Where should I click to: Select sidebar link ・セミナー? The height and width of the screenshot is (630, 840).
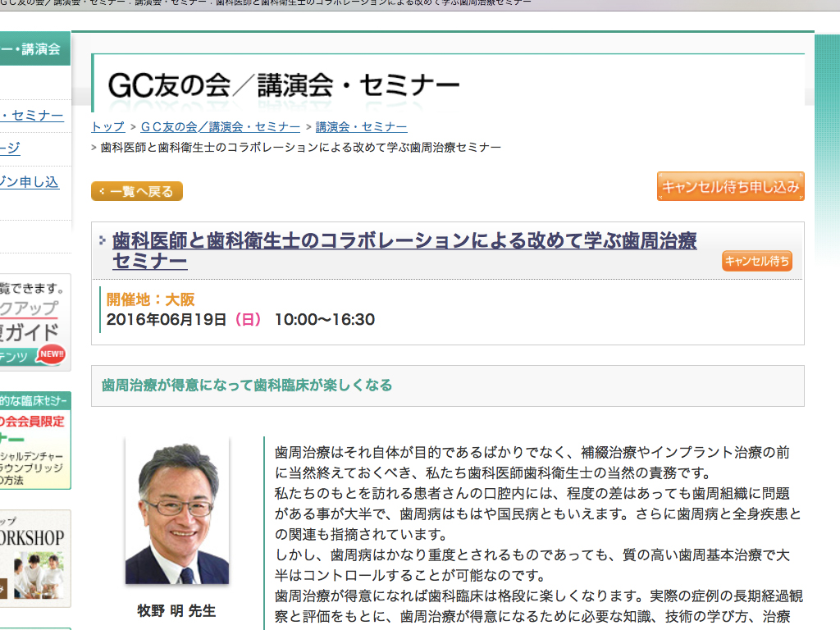[32, 116]
